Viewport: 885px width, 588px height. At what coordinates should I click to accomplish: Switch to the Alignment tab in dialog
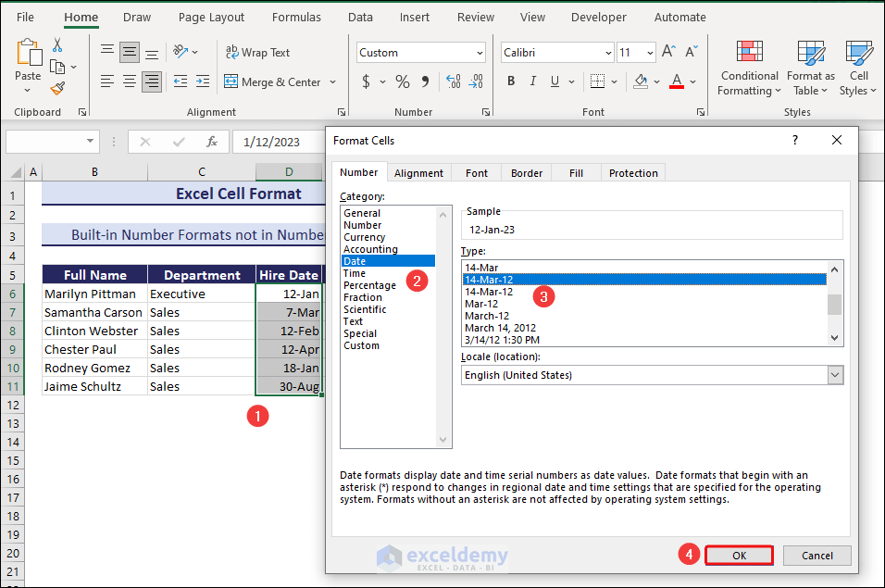click(x=418, y=173)
